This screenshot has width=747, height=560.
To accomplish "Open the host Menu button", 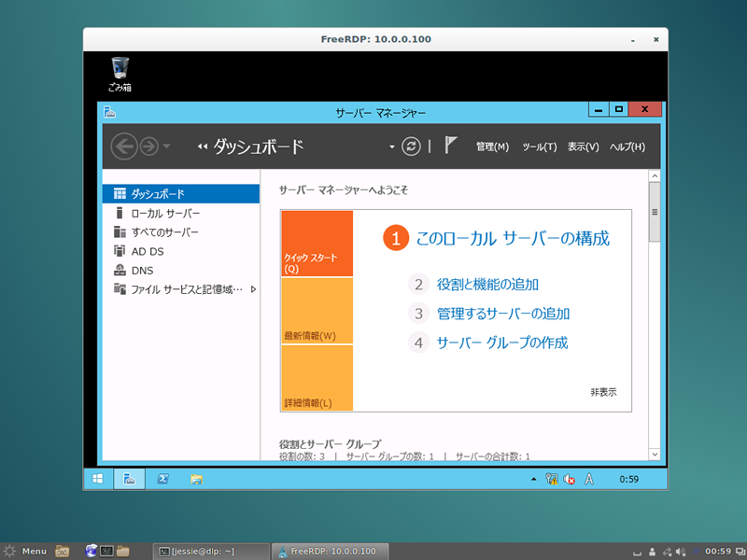I will (26, 551).
